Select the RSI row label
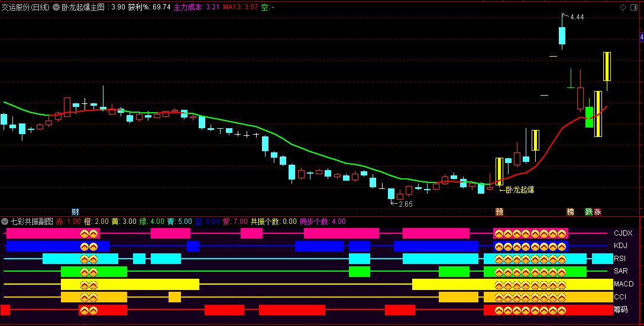Viewport: 644px width, 326px height. coord(620,258)
